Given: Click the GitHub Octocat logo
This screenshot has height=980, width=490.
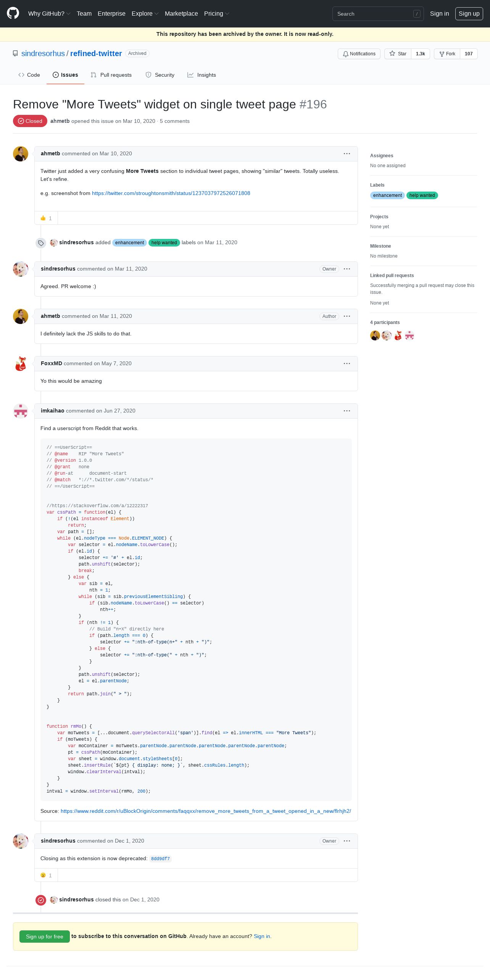Looking at the screenshot, I should tap(13, 13).
